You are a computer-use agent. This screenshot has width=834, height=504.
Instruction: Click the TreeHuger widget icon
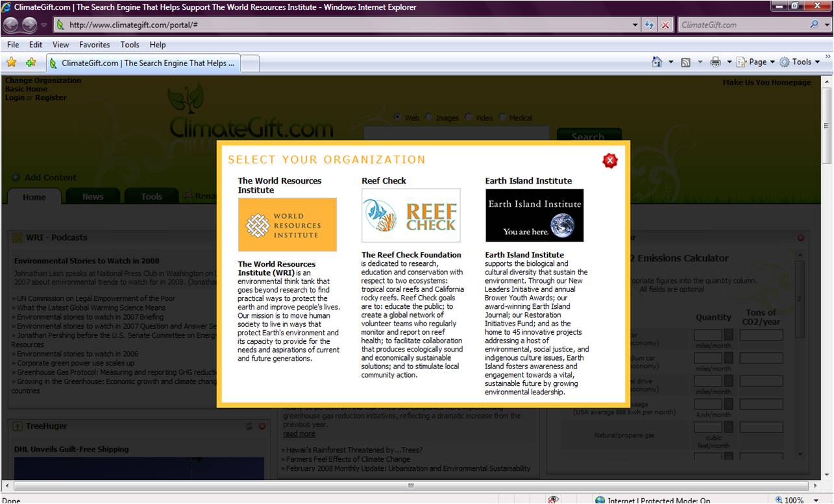pos(18,426)
